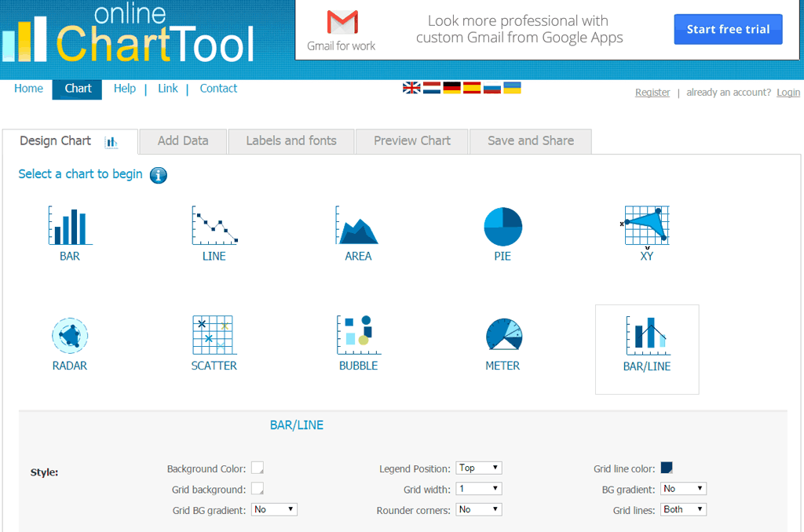Pick the Grid line color swatch
The height and width of the screenshot is (532, 804).
click(667, 468)
